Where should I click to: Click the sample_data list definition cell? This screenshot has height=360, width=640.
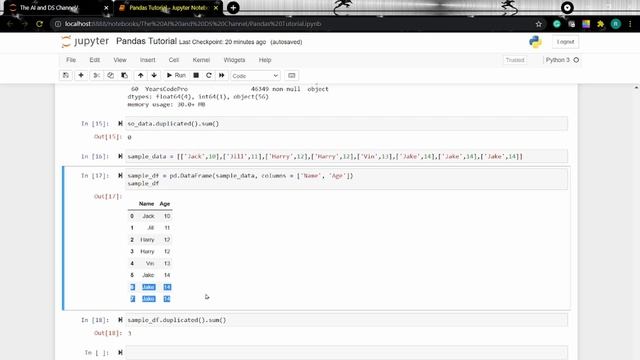coord(346,156)
